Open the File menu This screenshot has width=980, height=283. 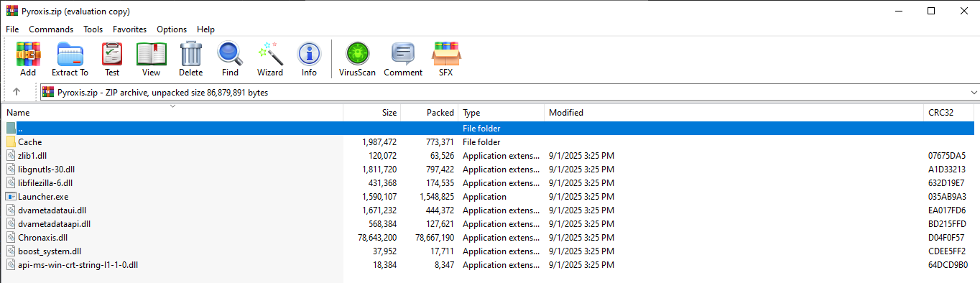tap(12, 29)
